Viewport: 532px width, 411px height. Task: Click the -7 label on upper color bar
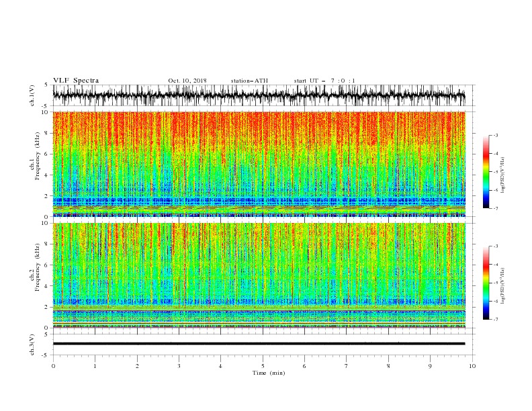tap(496, 208)
